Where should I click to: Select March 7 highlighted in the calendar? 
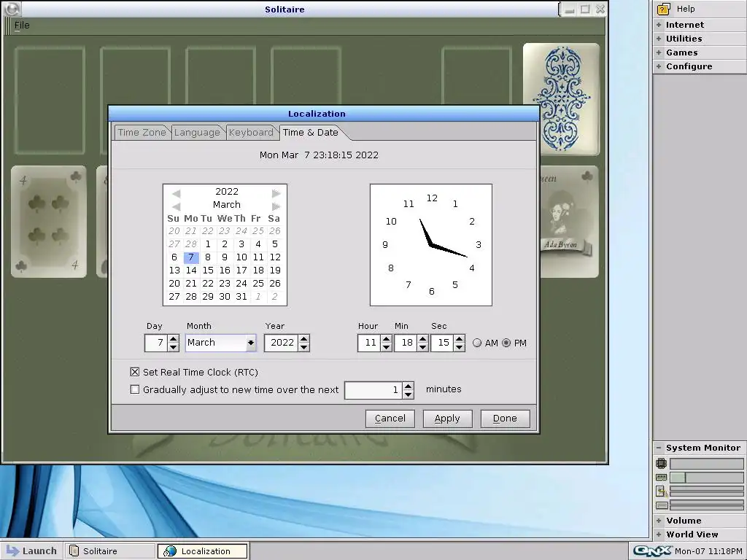point(191,257)
